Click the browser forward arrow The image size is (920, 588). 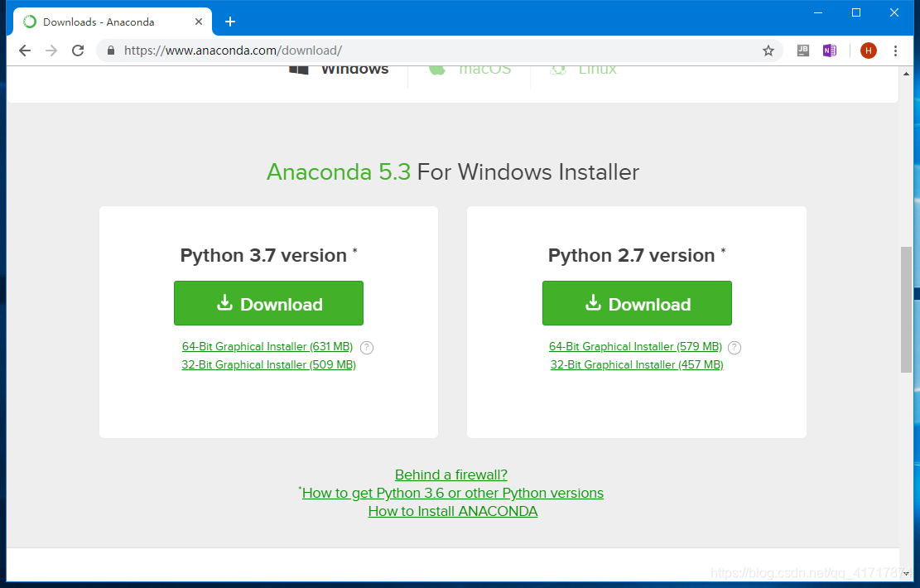point(51,51)
